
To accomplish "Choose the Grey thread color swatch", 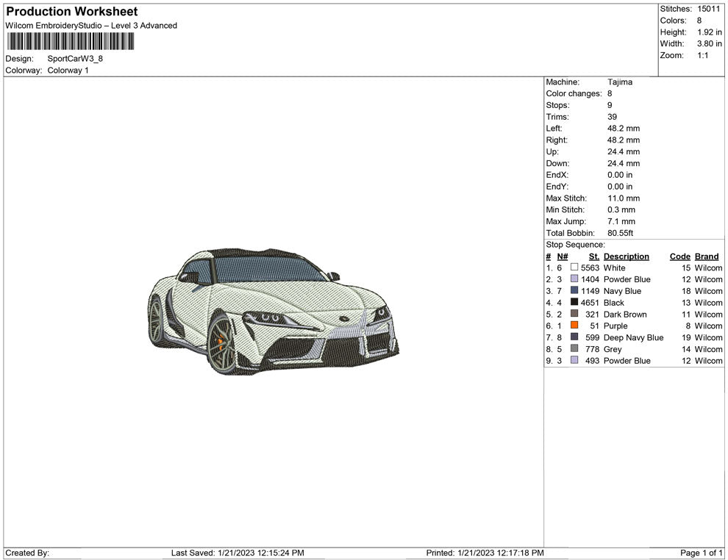I will pyautogui.click(x=574, y=349).
